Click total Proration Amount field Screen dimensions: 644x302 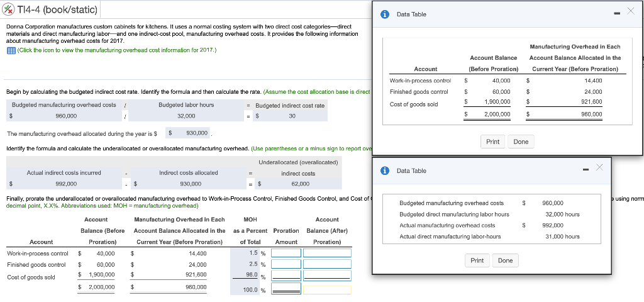tap(286, 288)
